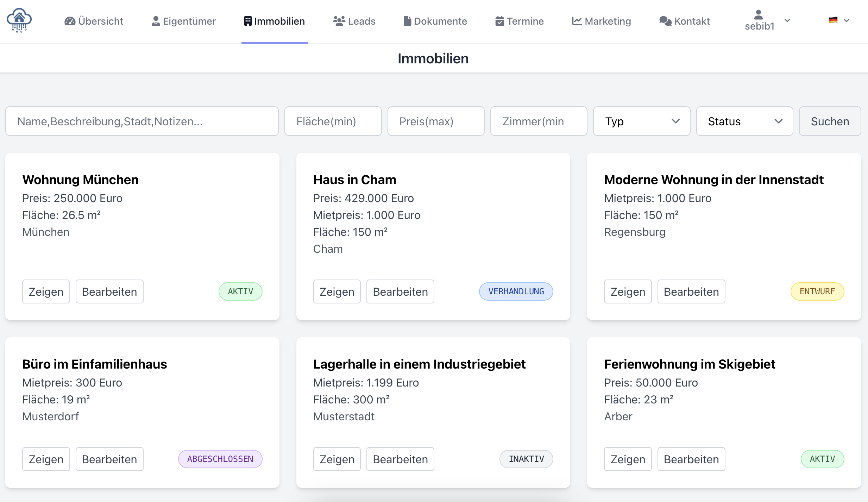This screenshot has height=502, width=868.
Task: Click the ENTWURF status badge
Action: click(x=817, y=291)
